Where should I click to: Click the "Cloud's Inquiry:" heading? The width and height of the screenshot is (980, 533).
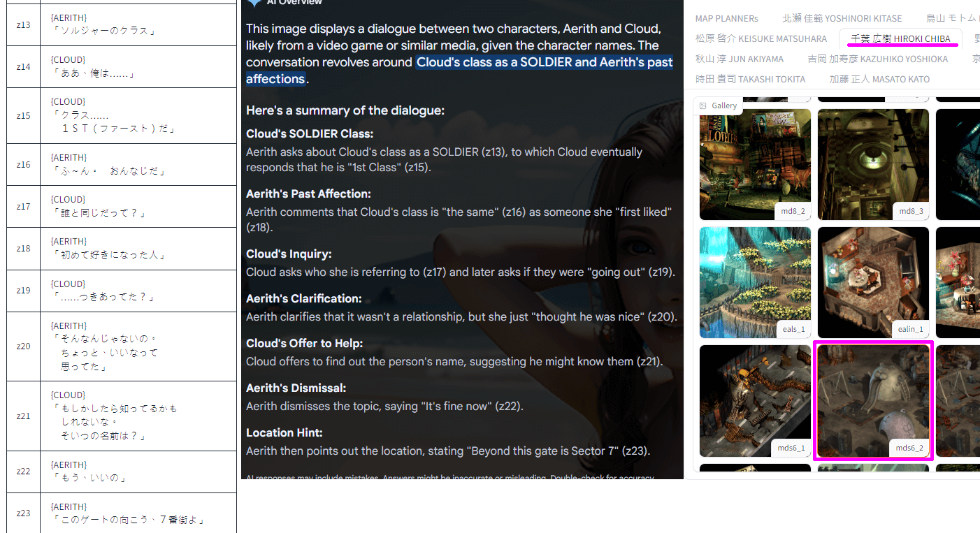(x=289, y=254)
